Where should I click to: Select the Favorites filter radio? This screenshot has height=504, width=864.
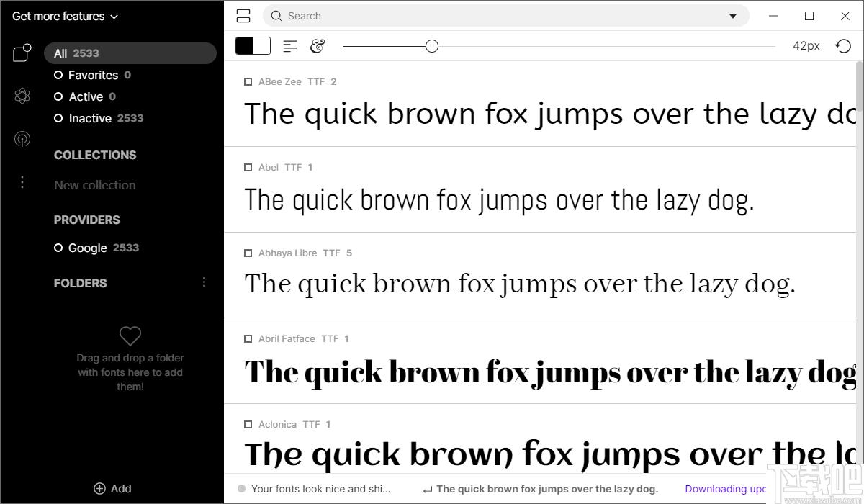click(x=58, y=75)
